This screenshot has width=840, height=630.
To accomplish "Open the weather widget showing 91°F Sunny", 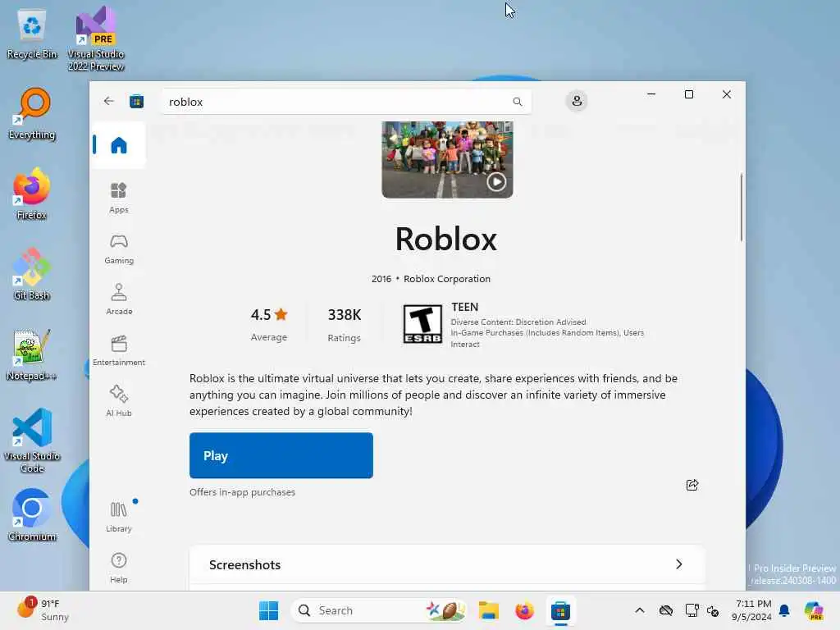I will (43, 609).
